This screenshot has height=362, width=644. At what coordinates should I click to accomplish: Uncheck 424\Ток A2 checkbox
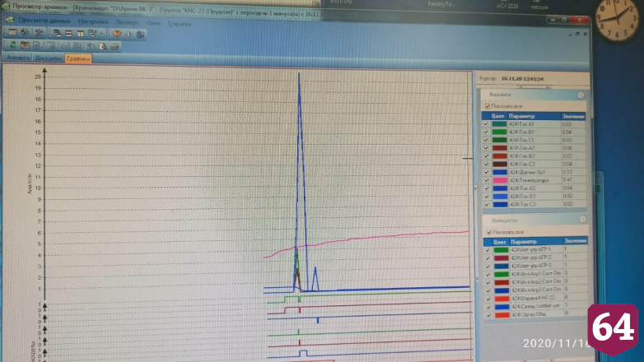(486, 148)
